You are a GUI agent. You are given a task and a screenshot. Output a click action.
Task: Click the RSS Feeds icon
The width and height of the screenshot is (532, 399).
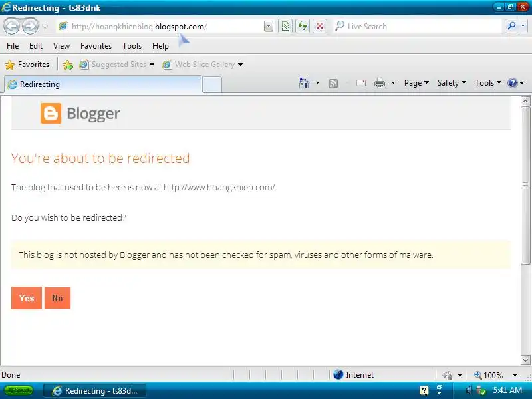[x=333, y=84]
